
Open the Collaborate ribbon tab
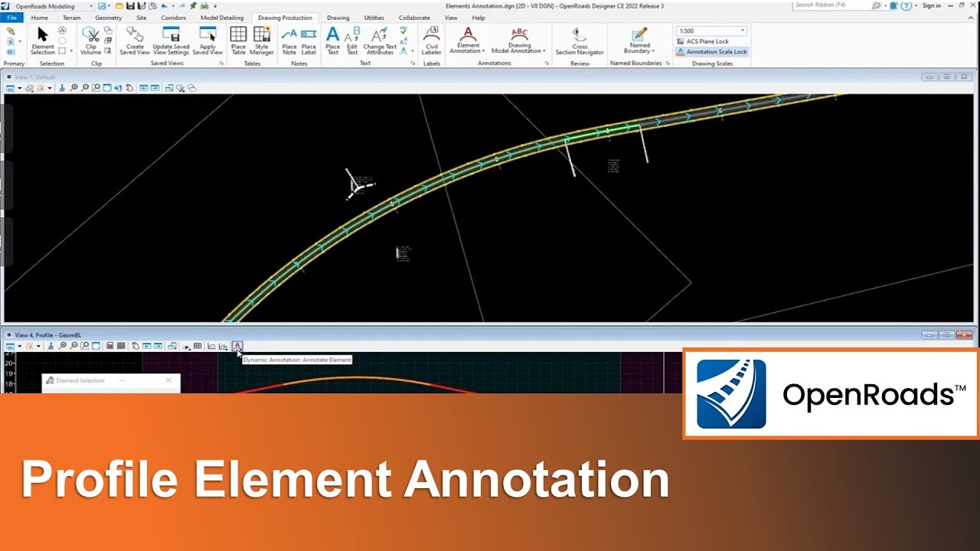(x=414, y=18)
